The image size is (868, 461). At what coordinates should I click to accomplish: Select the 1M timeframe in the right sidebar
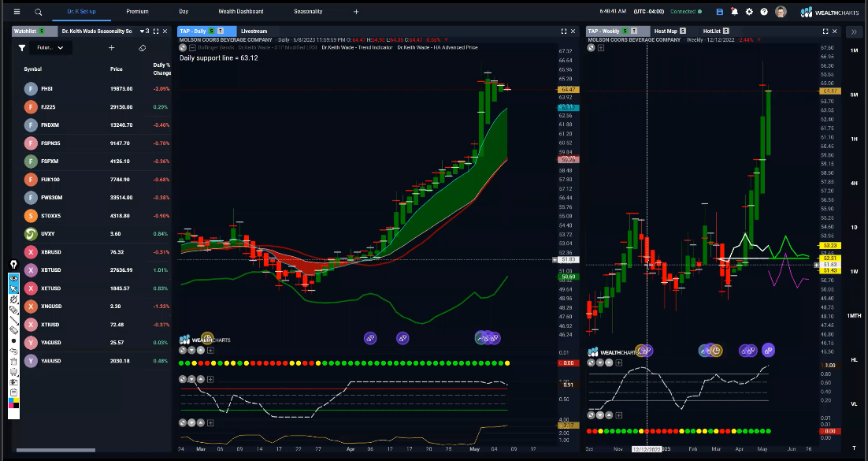point(854,50)
